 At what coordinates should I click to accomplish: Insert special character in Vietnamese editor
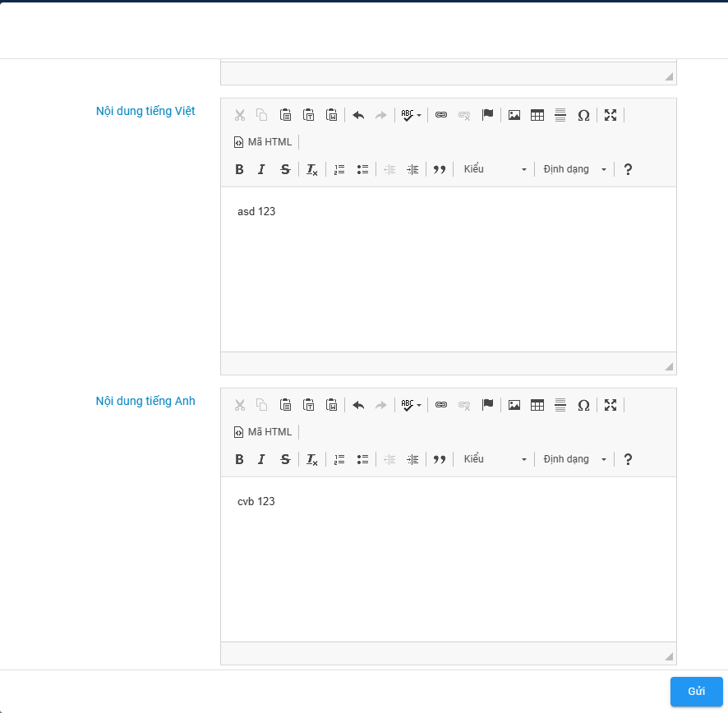point(583,115)
